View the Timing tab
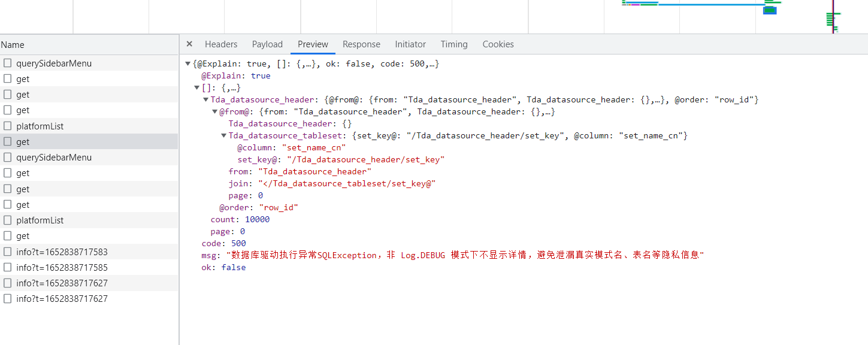 coord(454,44)
